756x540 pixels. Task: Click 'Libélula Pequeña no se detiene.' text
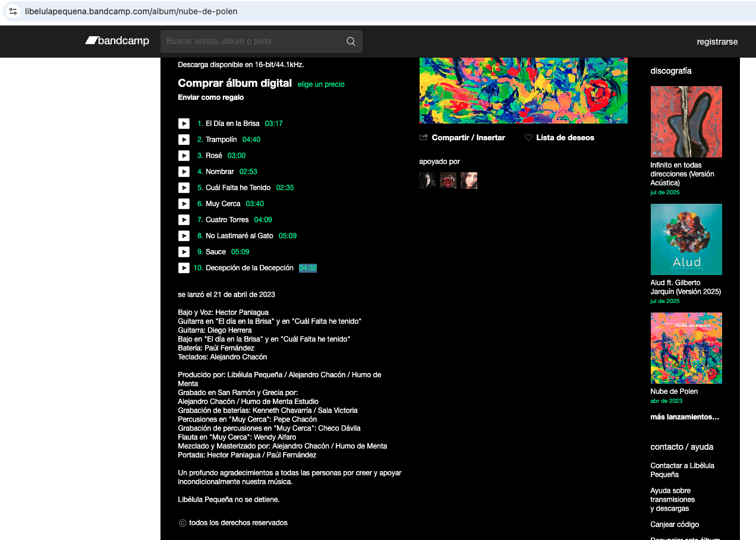pos(229,500)
